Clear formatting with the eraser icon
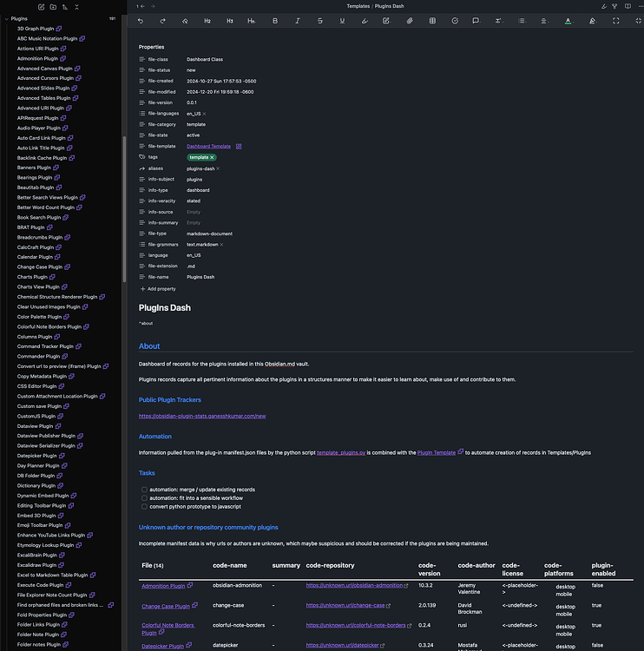The height and width of the screenshot is (651, 644). pyautogui.click(x=185, y=21)
